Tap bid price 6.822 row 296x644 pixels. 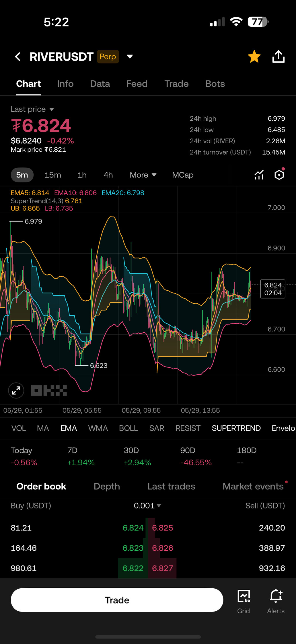point(133,568)
